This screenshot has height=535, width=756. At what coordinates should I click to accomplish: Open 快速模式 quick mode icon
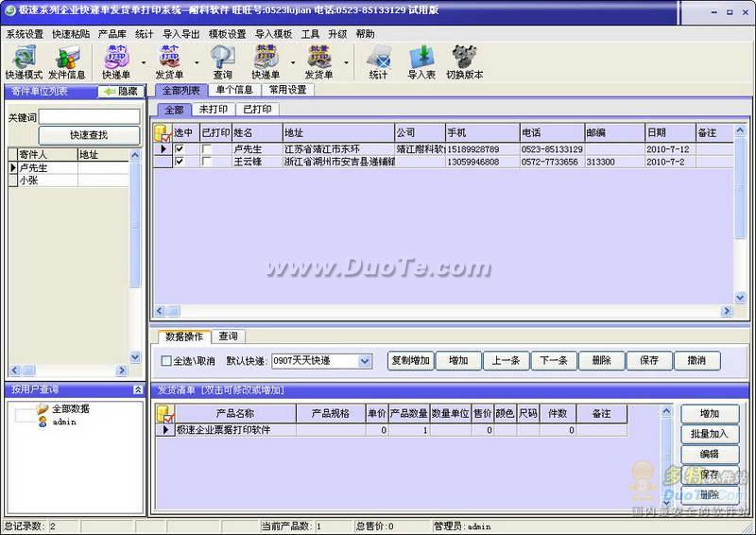[x=24, y=61]
